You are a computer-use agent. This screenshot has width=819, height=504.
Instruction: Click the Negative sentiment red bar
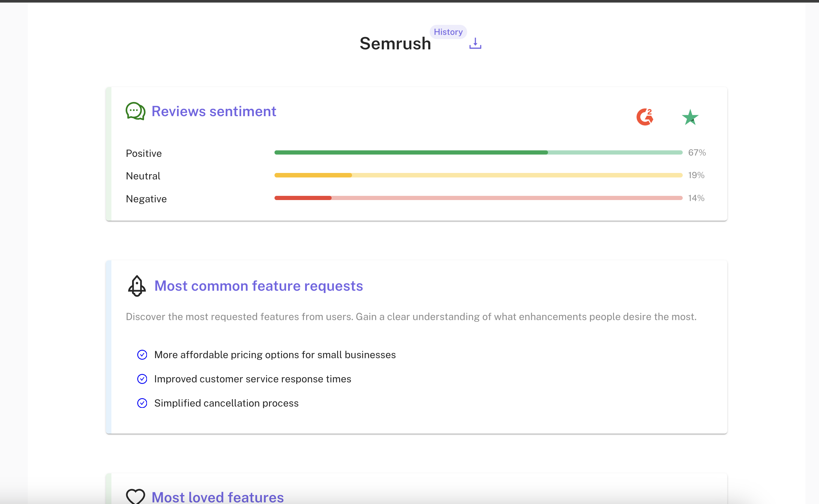[x=303, y=198]
